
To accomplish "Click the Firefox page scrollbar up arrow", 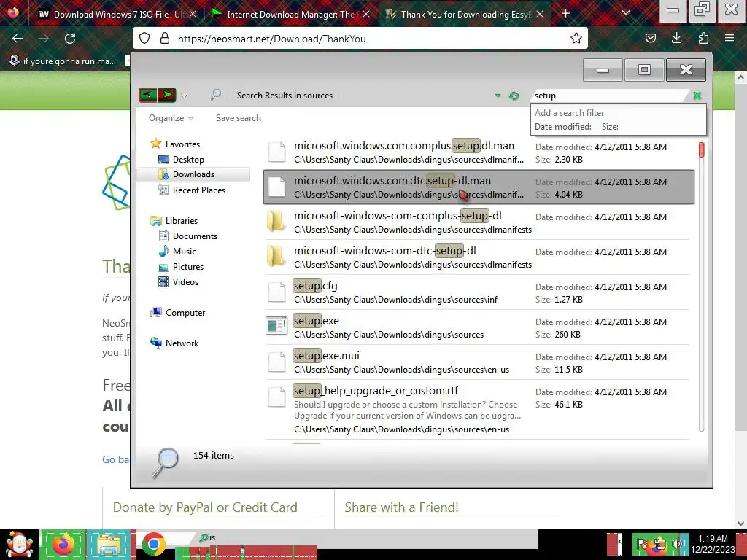I will (x=741, y=77).
